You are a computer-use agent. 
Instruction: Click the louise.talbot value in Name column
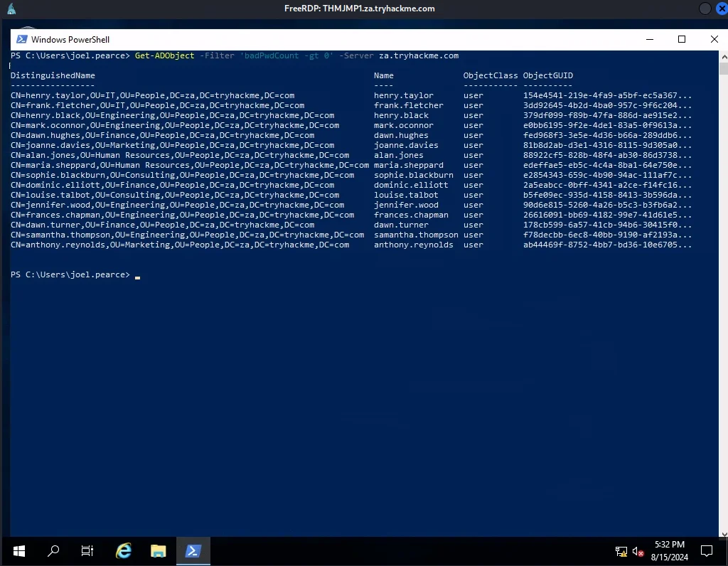coord(406,195)
